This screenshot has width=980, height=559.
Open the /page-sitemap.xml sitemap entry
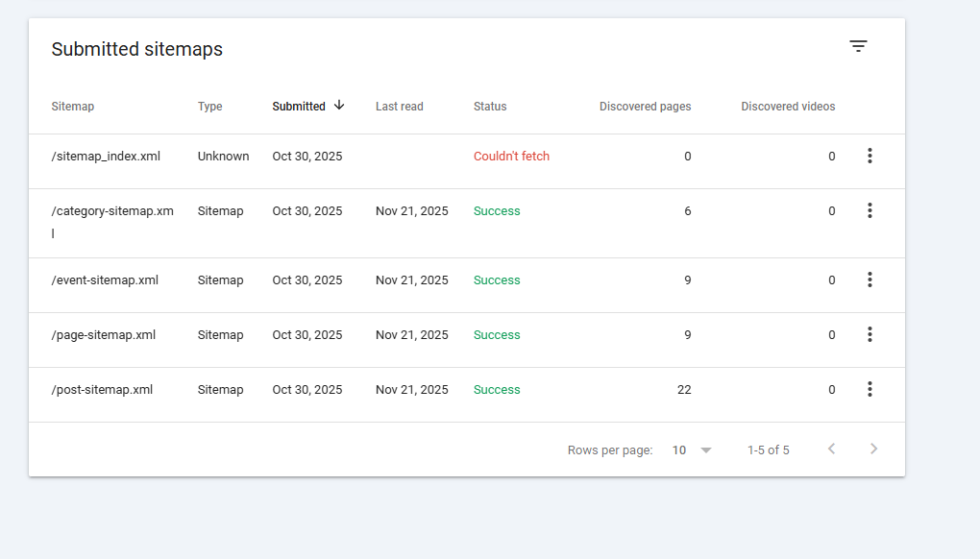click(x=104, y=335)
